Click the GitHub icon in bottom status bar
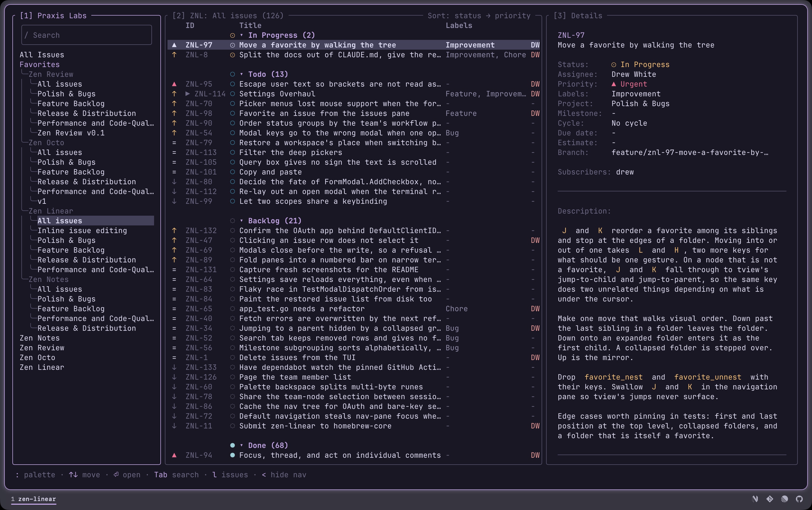The height and width of the screenshot is (510, 812). tap(799, 499)
